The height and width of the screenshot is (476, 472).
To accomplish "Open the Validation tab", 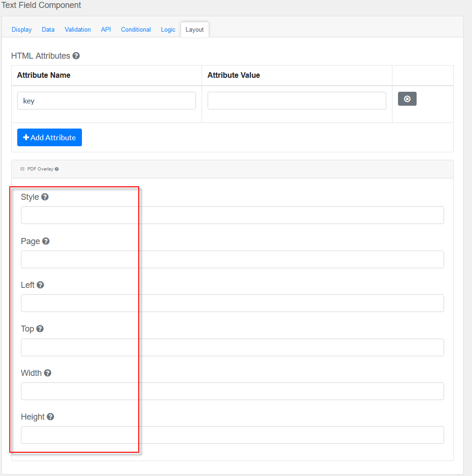I will [x=78, y=29].
